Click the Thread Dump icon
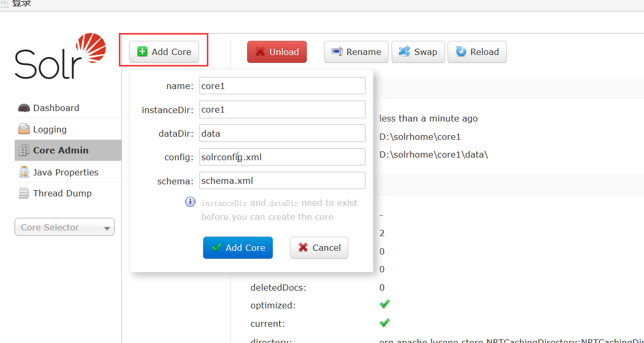This screenshot has width=644, height=343. tap(24, 193)
